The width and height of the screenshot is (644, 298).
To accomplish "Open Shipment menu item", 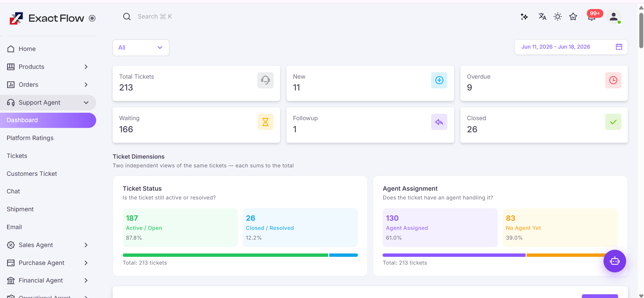I will click(20, 209).
